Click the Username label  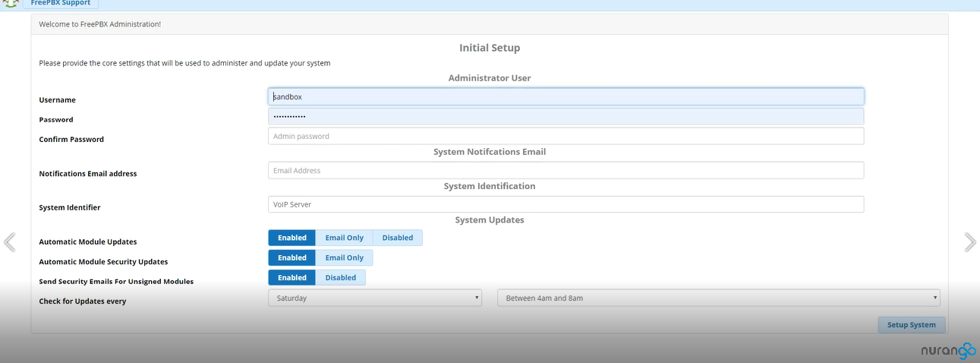(58, 100)
